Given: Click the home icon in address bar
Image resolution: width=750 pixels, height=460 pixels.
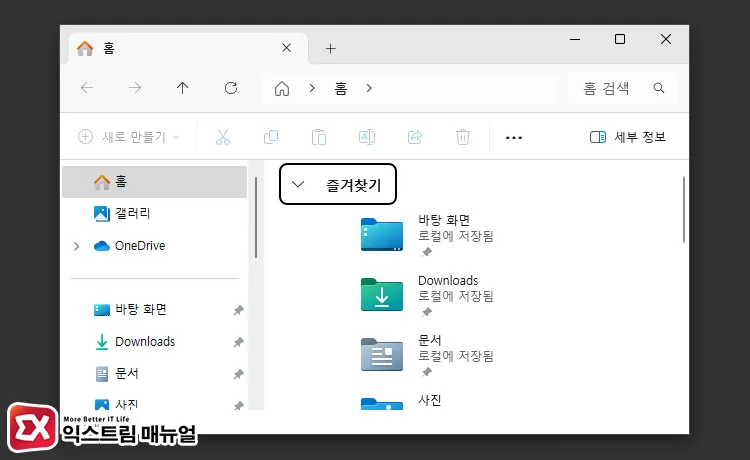Looking at the screenshot, I should coord(282,88).
